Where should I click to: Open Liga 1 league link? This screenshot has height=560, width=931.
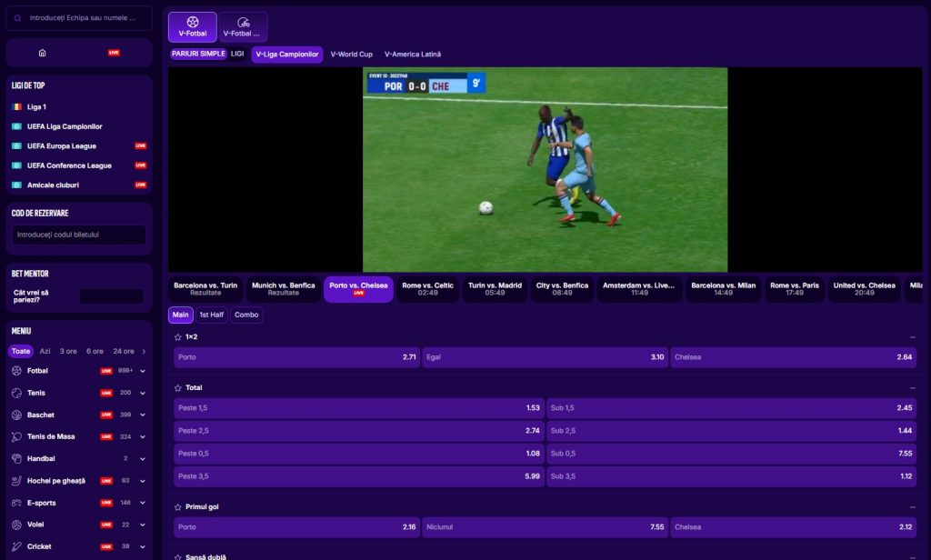(36, 107)
